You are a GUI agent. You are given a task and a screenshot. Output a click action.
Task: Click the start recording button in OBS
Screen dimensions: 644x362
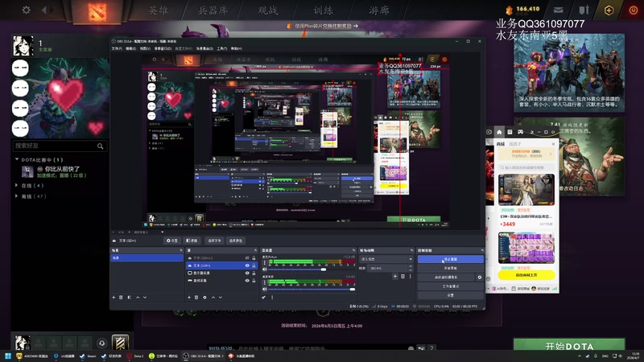tap(450, 268)
